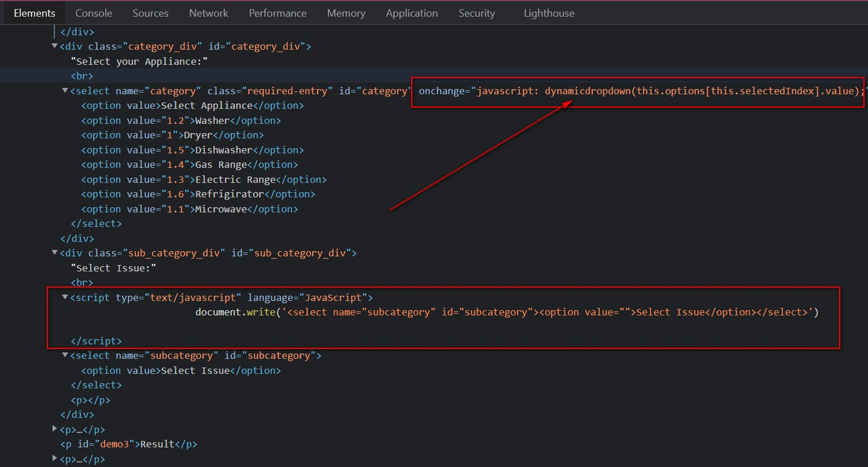
Task: Select the Refrigirator option line
Action: [198, 194]
